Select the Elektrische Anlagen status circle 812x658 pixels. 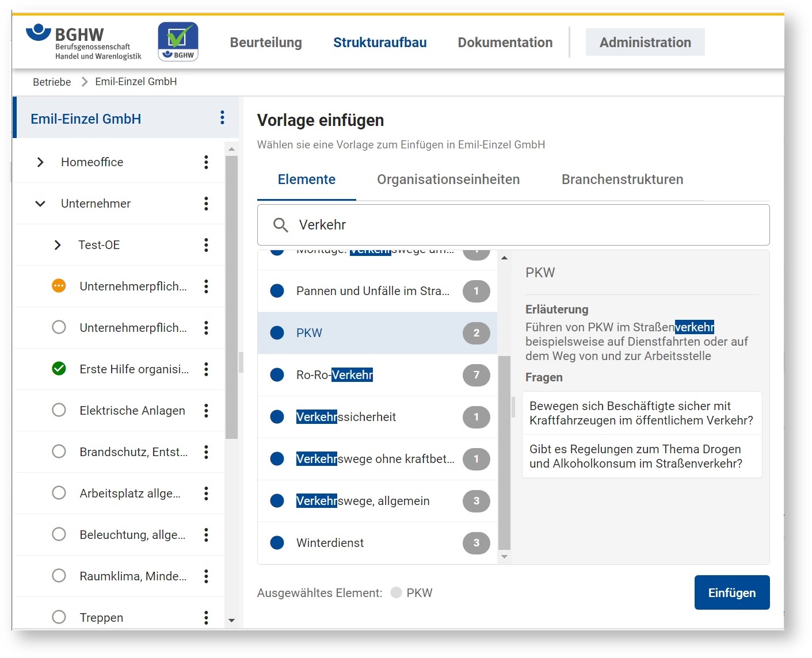click(x=59, y=410)
